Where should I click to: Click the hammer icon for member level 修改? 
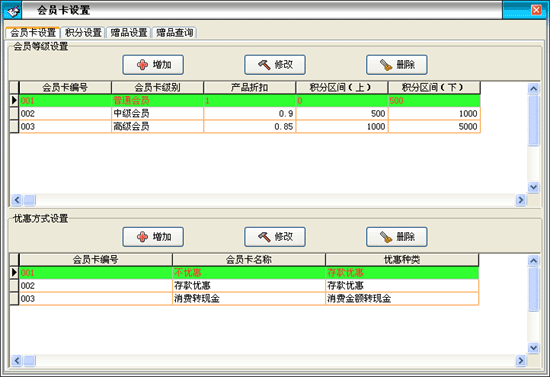tap(264, 65)
